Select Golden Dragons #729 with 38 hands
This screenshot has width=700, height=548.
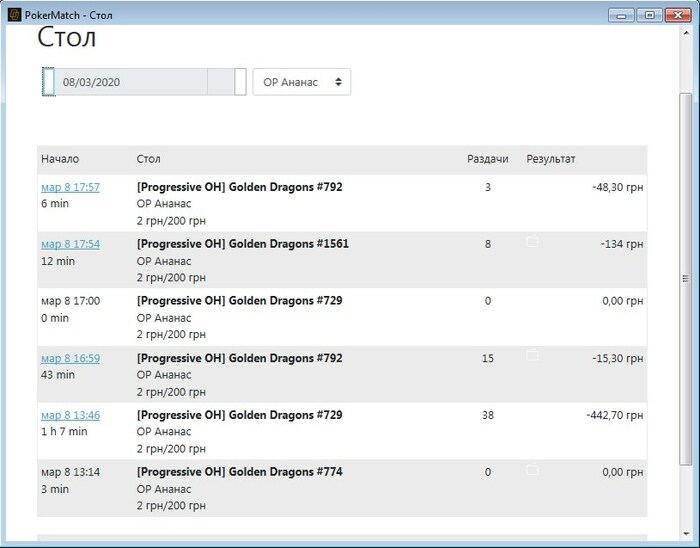click(x=239, y=415)
